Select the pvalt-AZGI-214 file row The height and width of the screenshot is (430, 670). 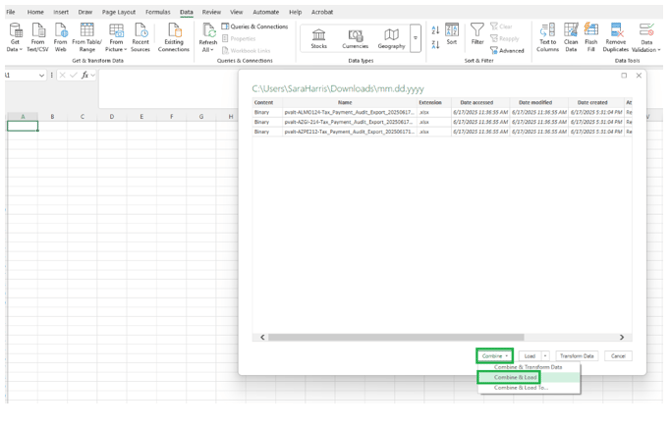point(442,122)
